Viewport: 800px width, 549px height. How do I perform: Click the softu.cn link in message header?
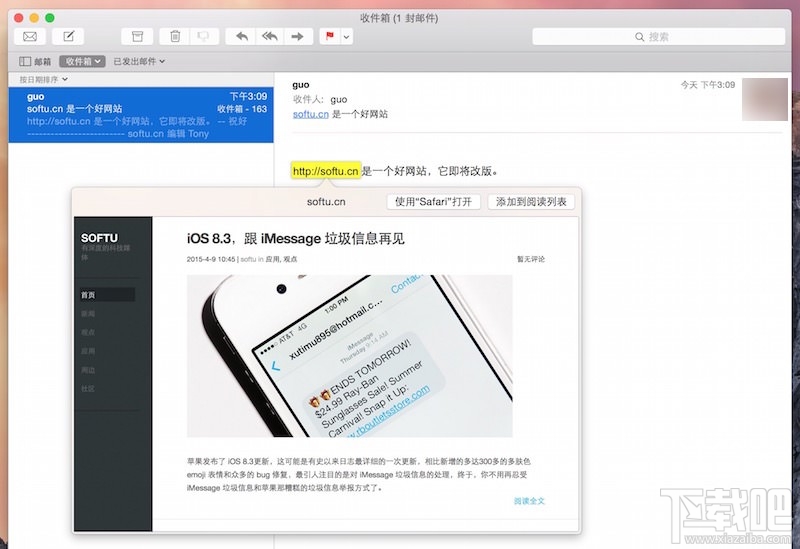(310, 114)
